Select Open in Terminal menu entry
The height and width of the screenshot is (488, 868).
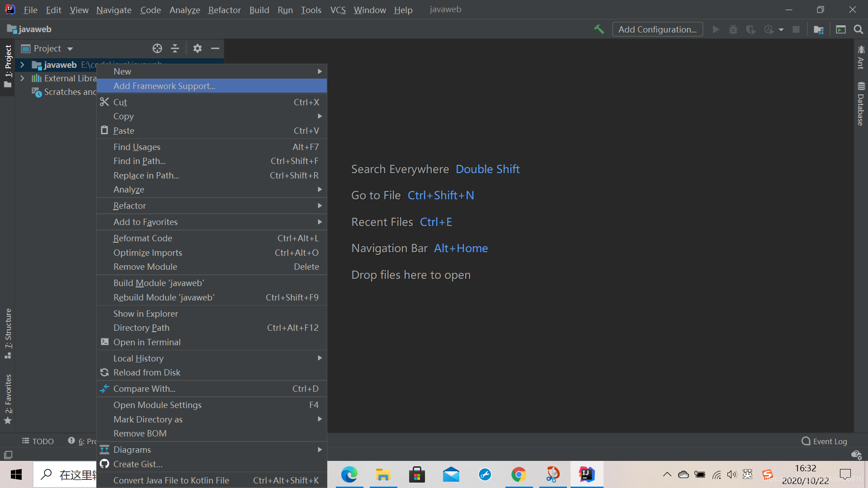212,342
